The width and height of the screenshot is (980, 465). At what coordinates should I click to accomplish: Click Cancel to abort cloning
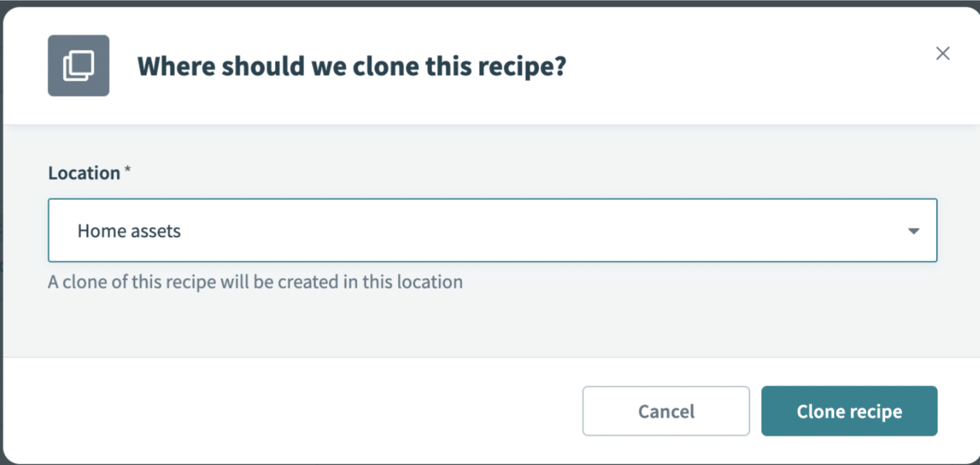(x=665, y=411)
